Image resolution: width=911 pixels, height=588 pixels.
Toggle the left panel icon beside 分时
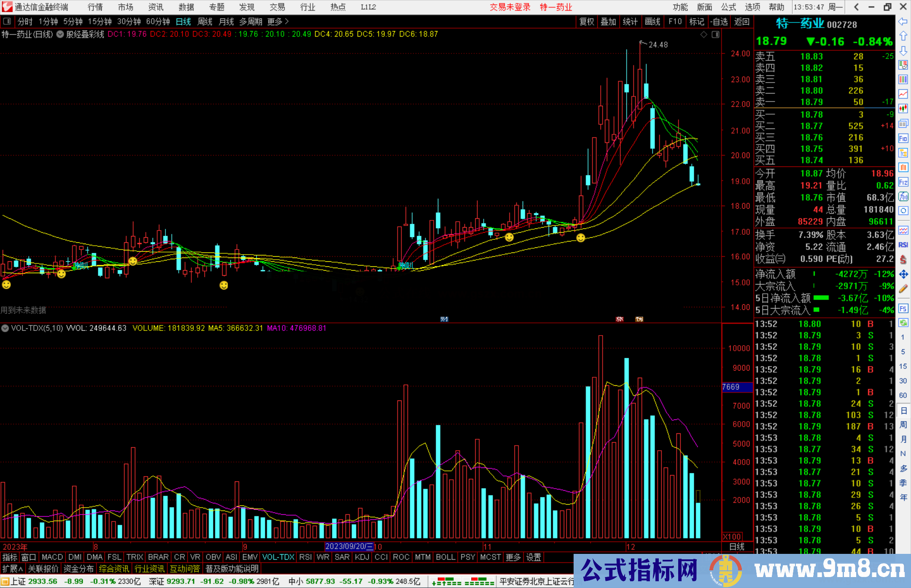[x=7, y=21]
